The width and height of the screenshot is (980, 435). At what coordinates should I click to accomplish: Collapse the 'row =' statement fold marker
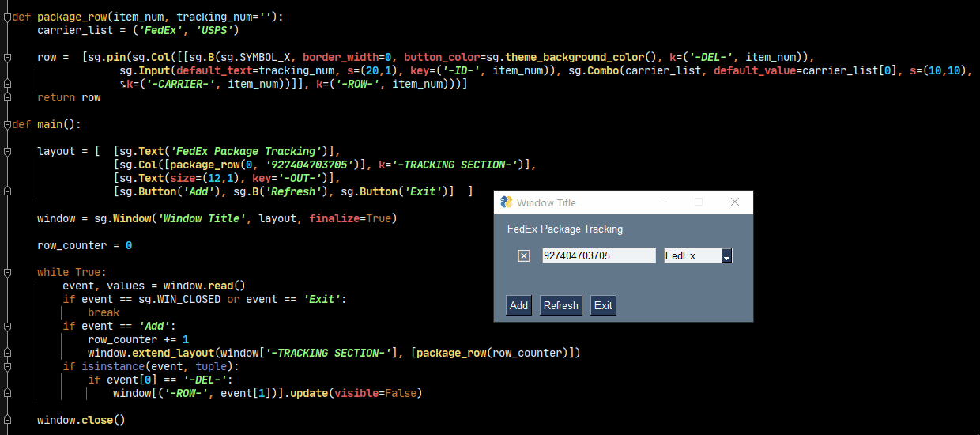click(x=6, y=57)
